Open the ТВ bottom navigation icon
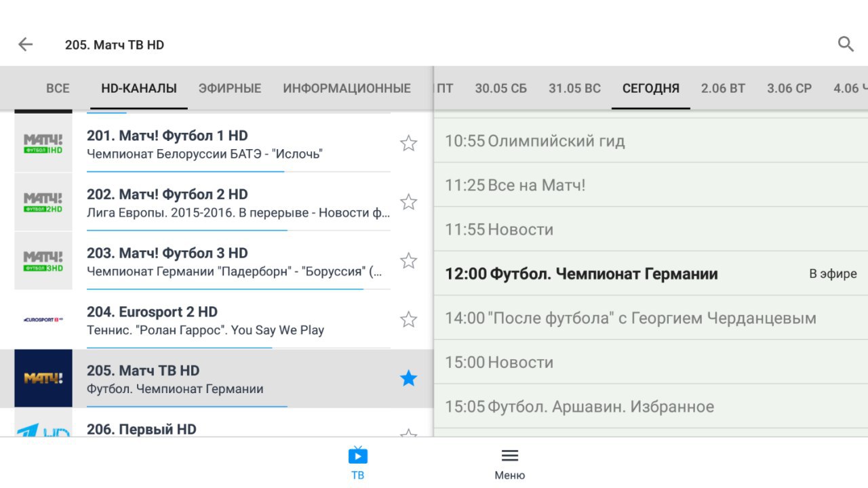 (x=358, y=455)
